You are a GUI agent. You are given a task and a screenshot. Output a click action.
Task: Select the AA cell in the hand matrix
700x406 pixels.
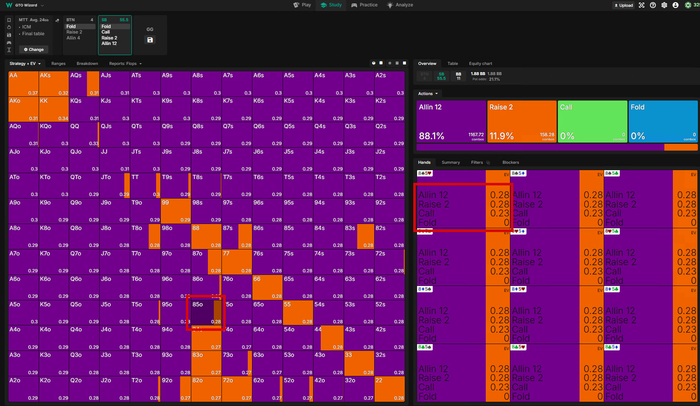[23, 84]
